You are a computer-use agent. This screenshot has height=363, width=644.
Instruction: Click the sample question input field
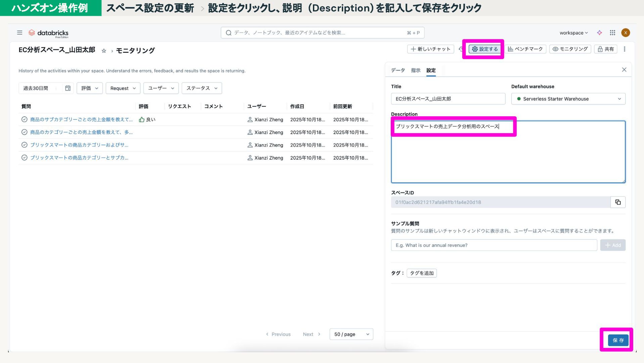tap(494, 245)
